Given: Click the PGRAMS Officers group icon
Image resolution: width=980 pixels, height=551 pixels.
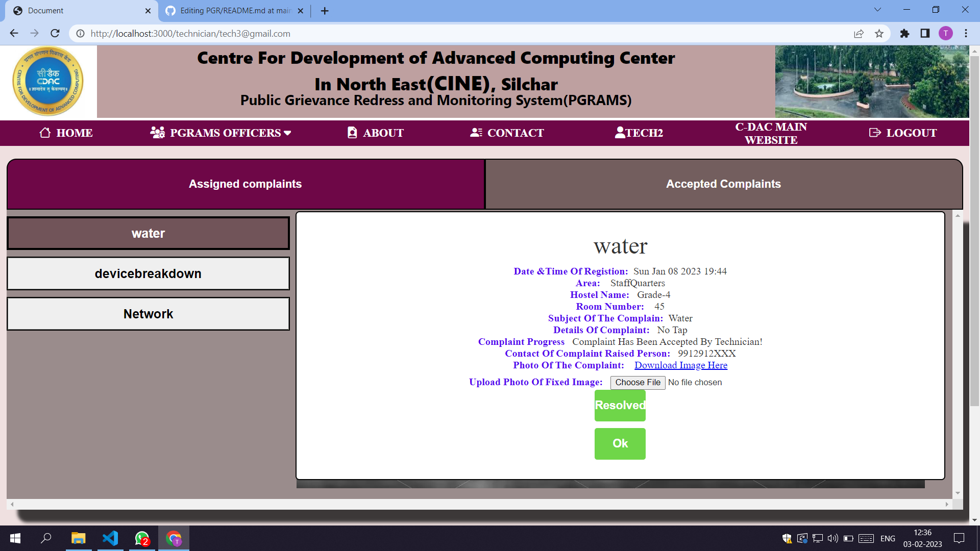Looking at the screenshot, I should tap(157, 133).
